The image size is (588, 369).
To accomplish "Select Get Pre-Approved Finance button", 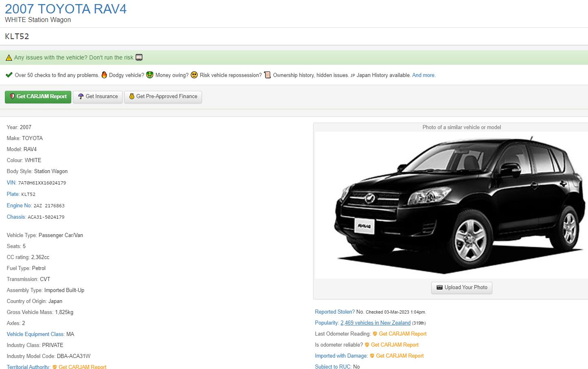I will click(163, 97).
